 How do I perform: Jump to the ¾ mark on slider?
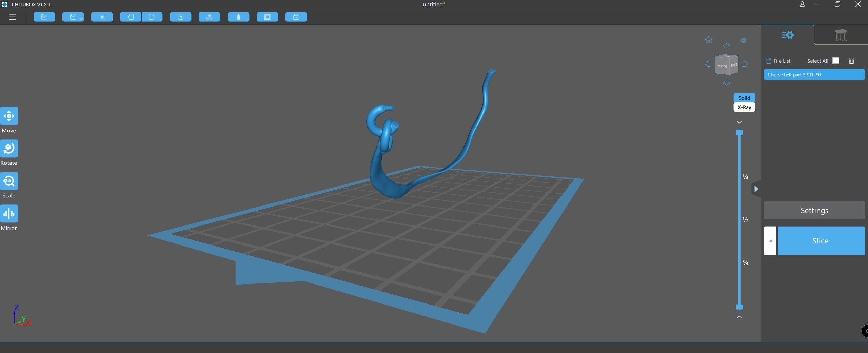(x=745, y=262)
